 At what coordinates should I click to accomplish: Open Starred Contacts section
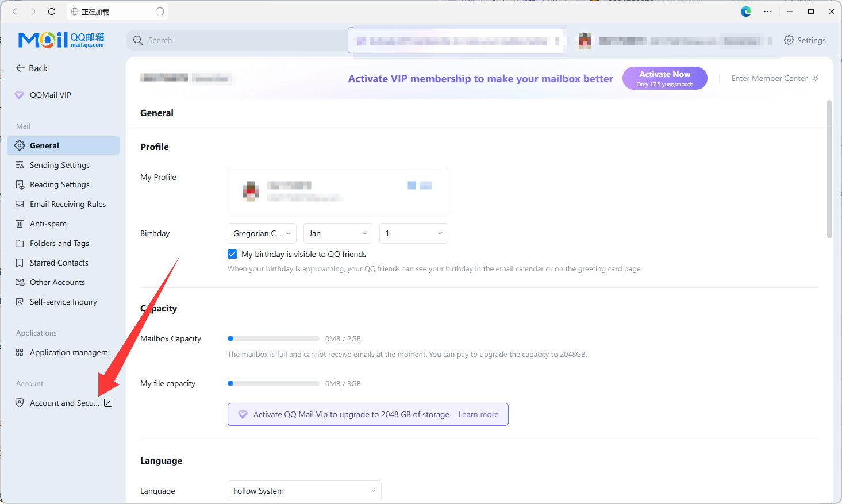pos(63,263)
